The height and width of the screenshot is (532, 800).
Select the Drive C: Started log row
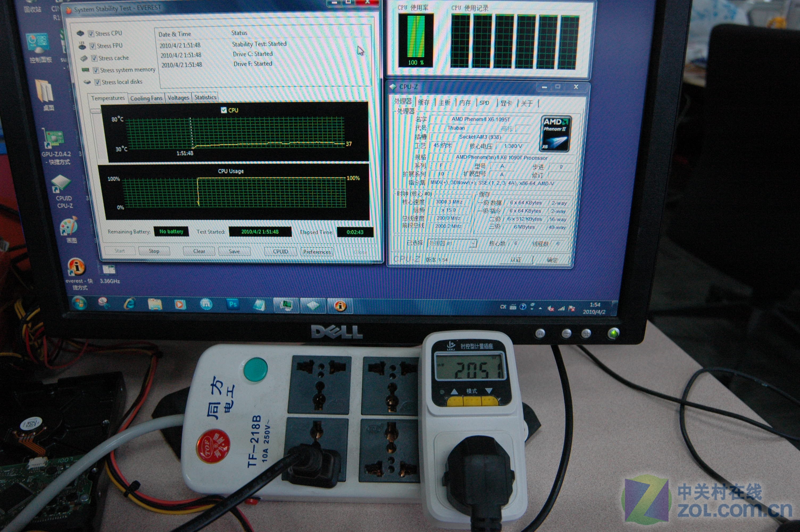217,54
